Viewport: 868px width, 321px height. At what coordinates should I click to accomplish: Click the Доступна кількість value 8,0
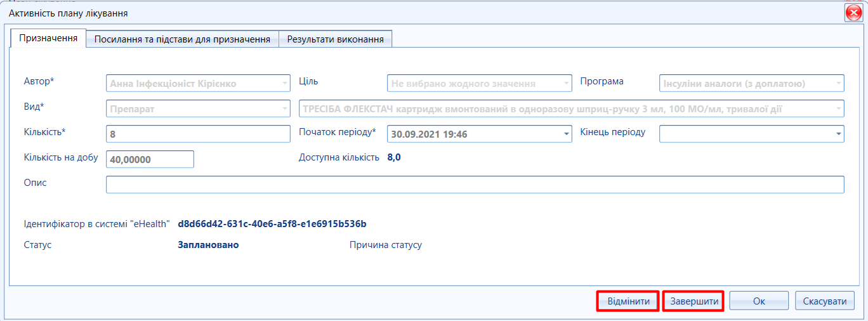point(394,157)
